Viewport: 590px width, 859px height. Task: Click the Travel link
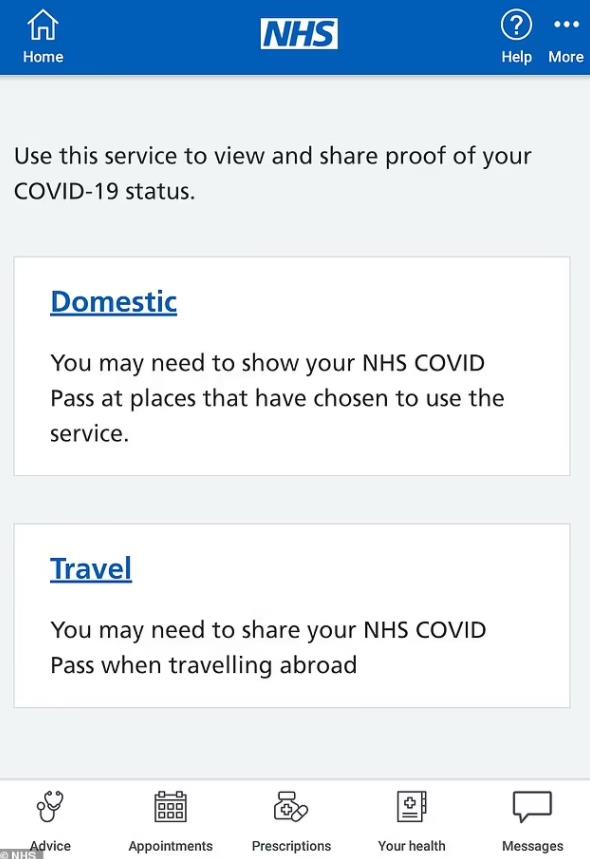click(x=91, y=569)
